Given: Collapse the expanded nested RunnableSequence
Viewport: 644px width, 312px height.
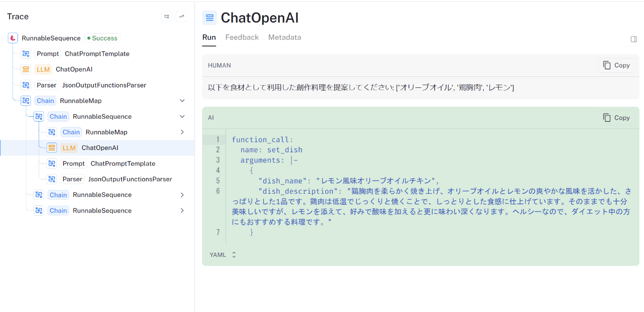Looking at the screenshot, I should pyautogui.click(x=182, y=116).
